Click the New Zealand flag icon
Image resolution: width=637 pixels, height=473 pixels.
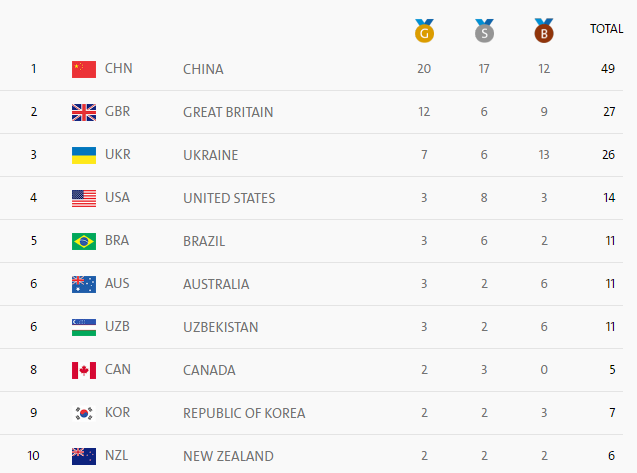(84, 456)
